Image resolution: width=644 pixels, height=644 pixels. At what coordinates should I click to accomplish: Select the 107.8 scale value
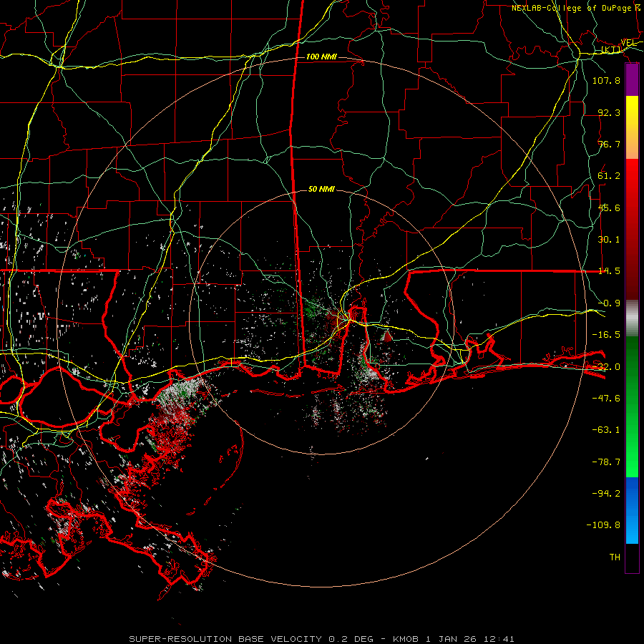(606, 80)
